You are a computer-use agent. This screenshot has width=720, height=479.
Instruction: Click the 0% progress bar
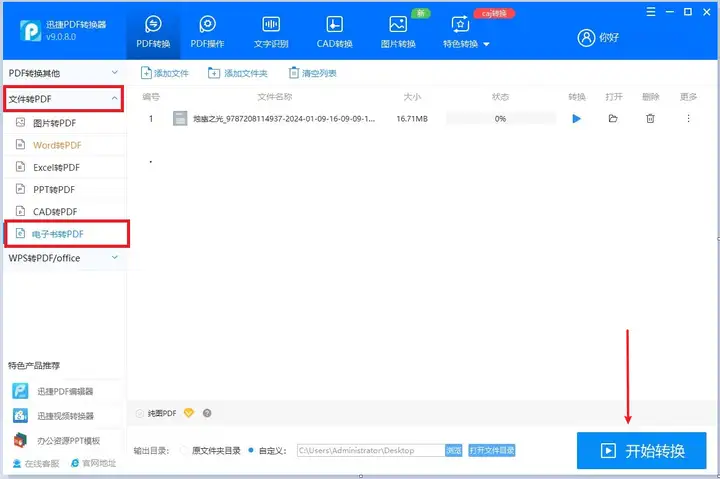pos(501,119)
